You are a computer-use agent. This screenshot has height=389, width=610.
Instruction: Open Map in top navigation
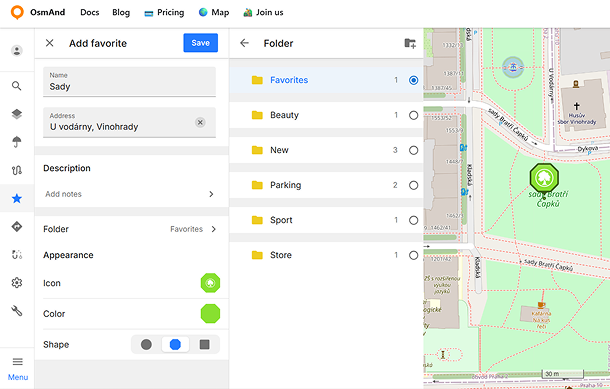click(214, 12)
